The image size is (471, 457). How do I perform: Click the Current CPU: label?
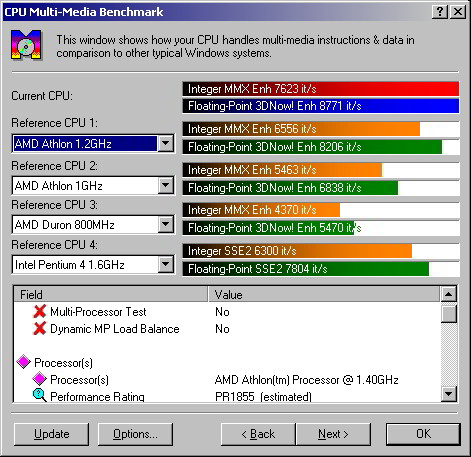[42, 96]
